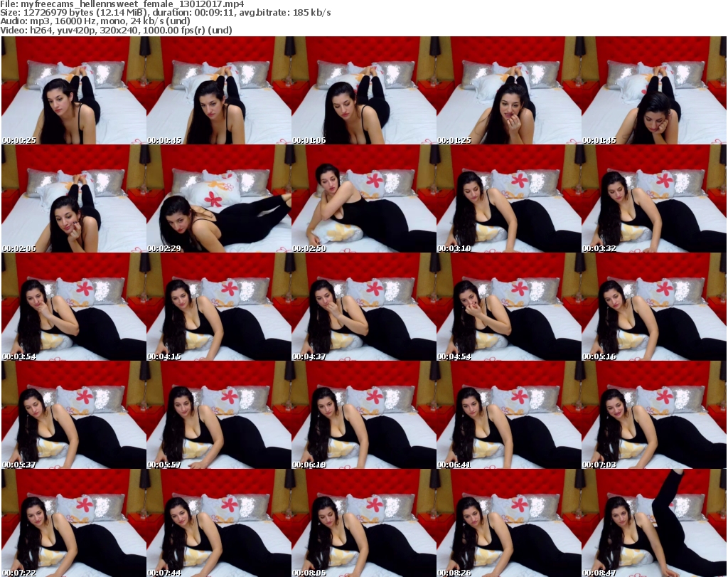This screenshot has height=577, width=728.
Task: Select the frame timestamped 00:07:03
Action: coord(654,415)
